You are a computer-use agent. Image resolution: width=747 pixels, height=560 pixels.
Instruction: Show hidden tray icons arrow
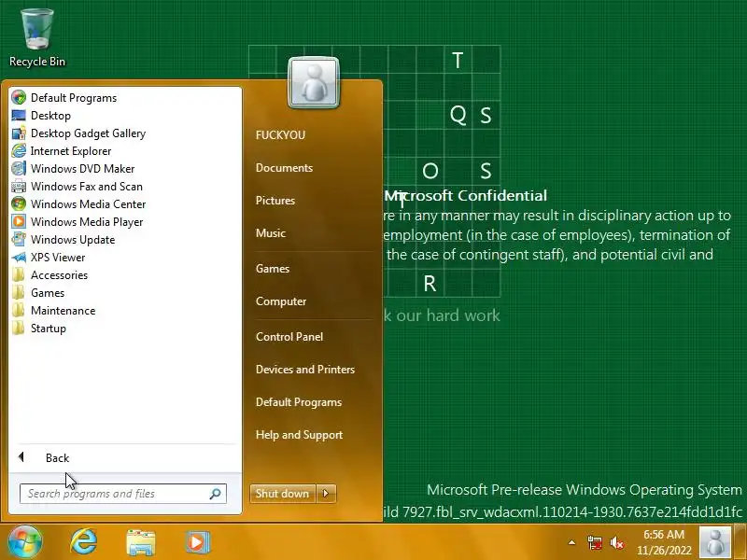(x=571, y=542)
